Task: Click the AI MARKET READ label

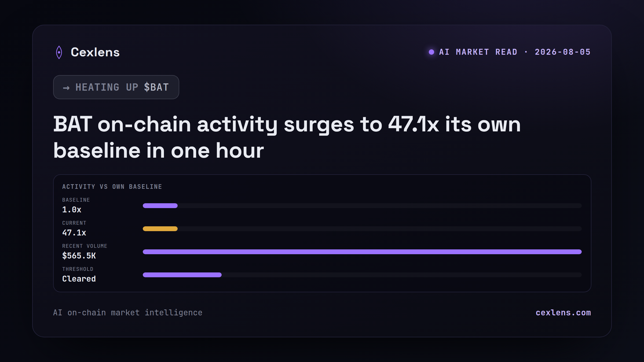Action: click(x=478, y=52)
